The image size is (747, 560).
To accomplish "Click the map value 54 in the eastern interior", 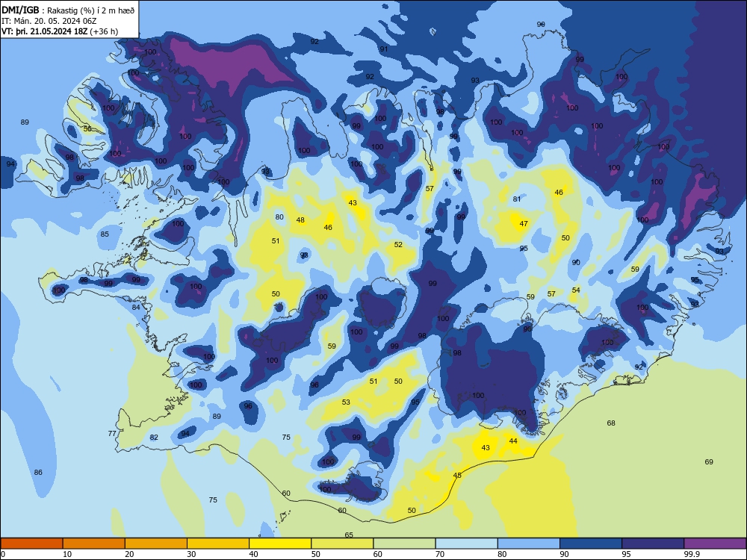I will point(576,290).
